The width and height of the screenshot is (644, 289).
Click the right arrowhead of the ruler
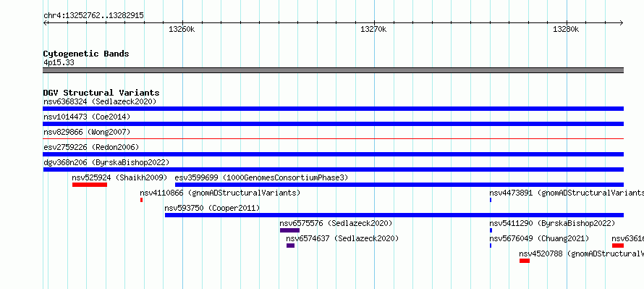[622, 23]
